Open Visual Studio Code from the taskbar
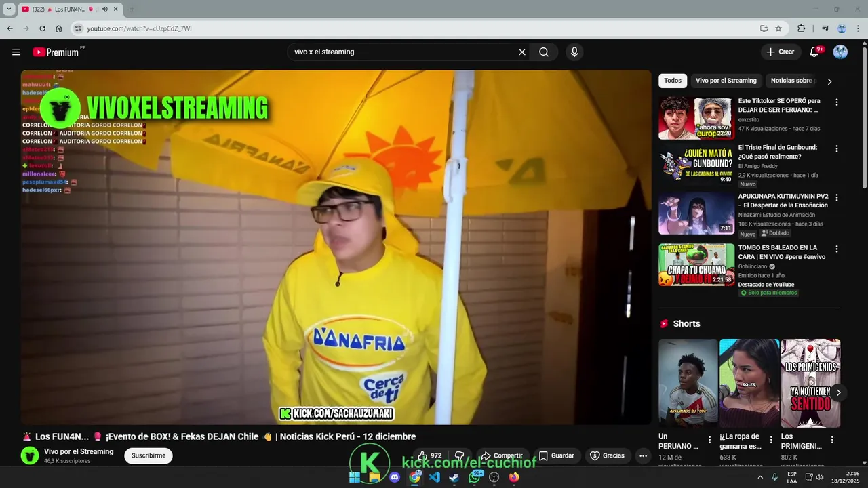868x488 pixels. [435, 477]
